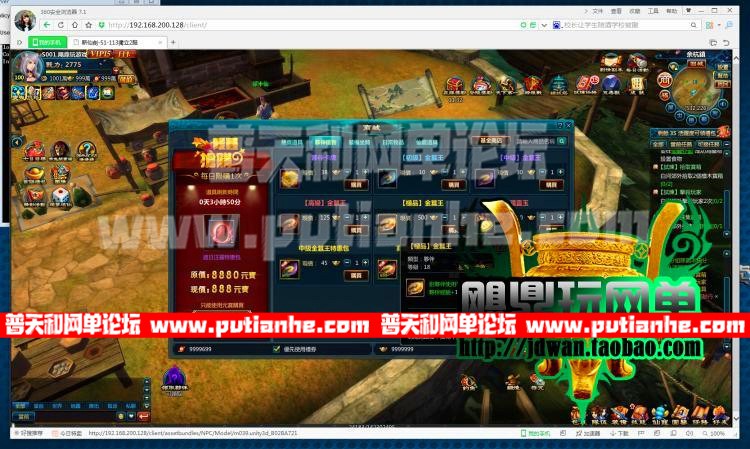The image size is (750, 449).
Task: Click the browser search magnifier icon
Action: click(x=694, y=25)
